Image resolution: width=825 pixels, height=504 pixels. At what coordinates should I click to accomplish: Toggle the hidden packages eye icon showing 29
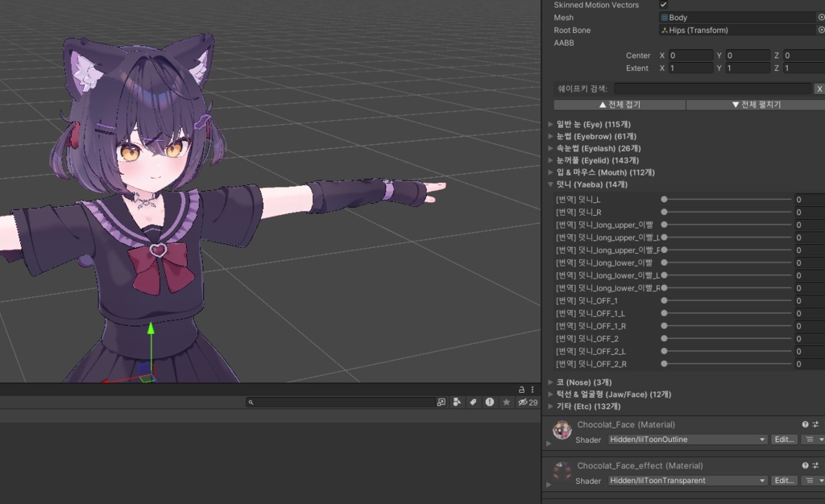528,402
